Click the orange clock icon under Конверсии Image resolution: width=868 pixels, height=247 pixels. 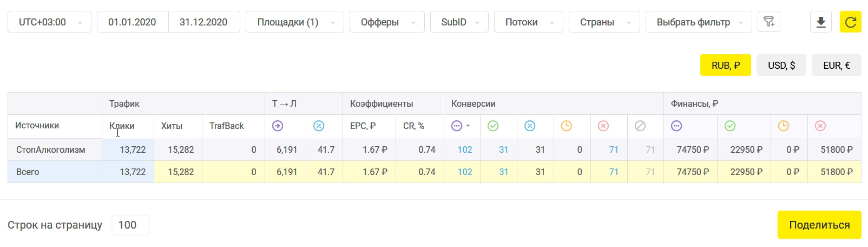click(x=566, y=126)
